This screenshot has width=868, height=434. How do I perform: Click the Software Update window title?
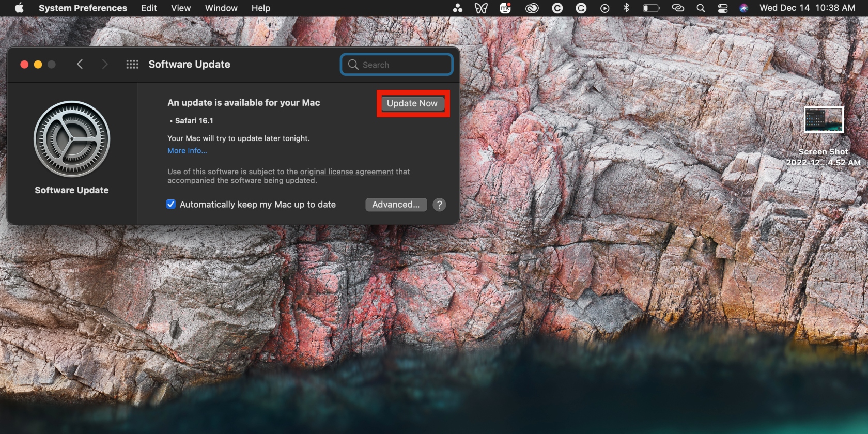tap(189, 64)
